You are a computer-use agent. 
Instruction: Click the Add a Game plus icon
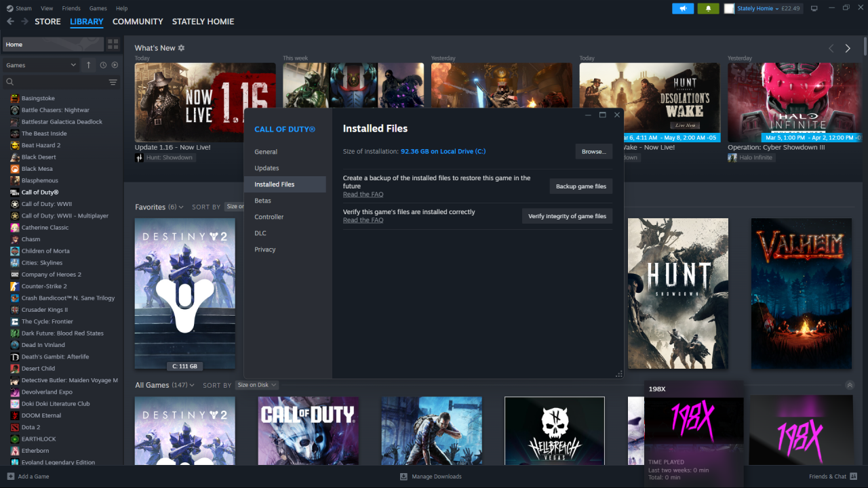pos(10,476)
